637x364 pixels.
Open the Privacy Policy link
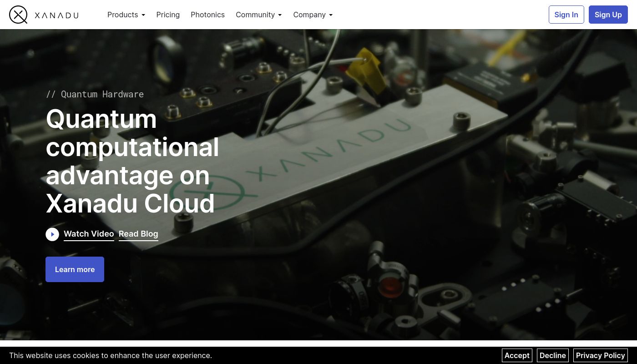pos(601,355)
